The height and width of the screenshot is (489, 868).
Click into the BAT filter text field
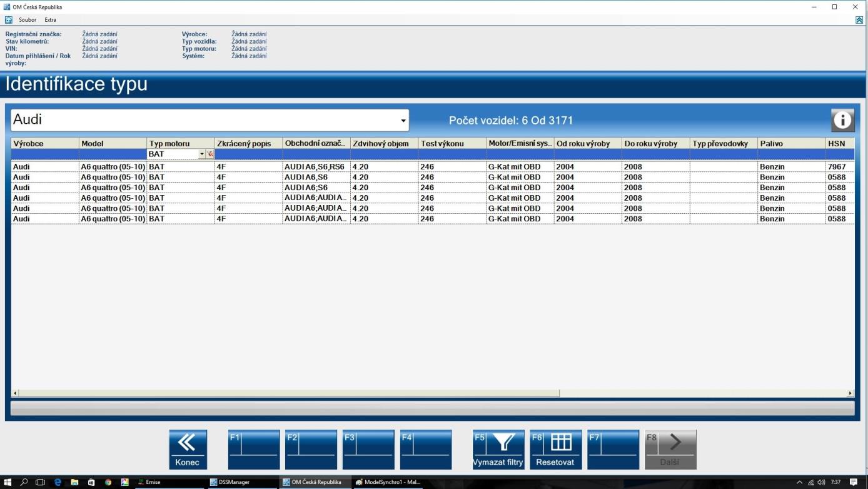[x=173, y=154]
